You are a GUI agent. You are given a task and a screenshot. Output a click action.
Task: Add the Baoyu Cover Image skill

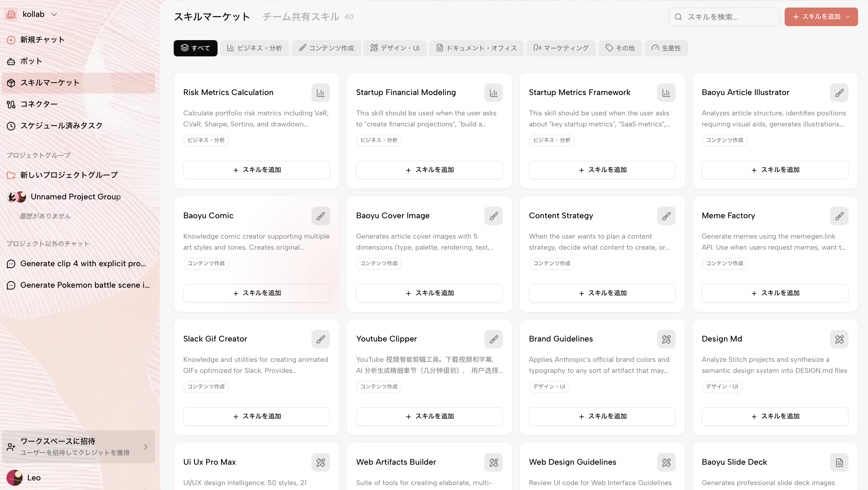[429, 293]
